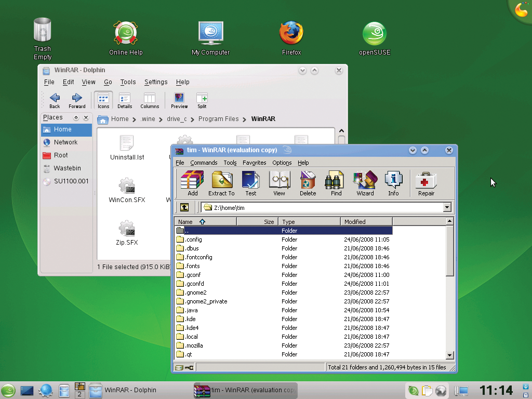This screenshot has height=399, width=532.
Task: Select SU1100.001 in Dolphin Places panel
Action: [66, 181]
